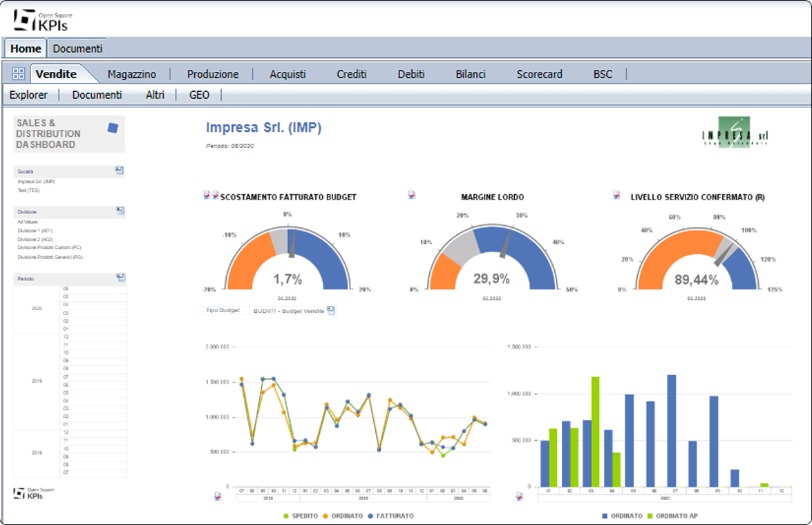Image resolution: width=812 pixels, height=525 pixels.
Task: Click the Open Square KPIs logo at top
Action: tap(42, 20)
